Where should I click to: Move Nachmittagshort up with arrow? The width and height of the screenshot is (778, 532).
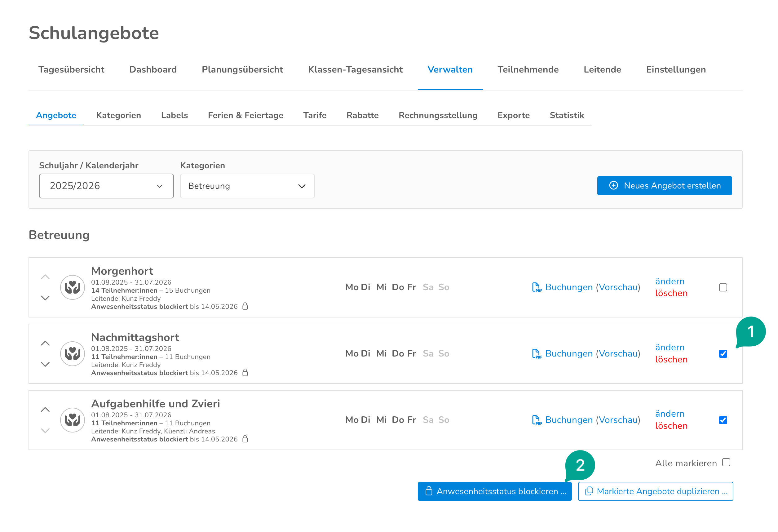tap(45, 344)
